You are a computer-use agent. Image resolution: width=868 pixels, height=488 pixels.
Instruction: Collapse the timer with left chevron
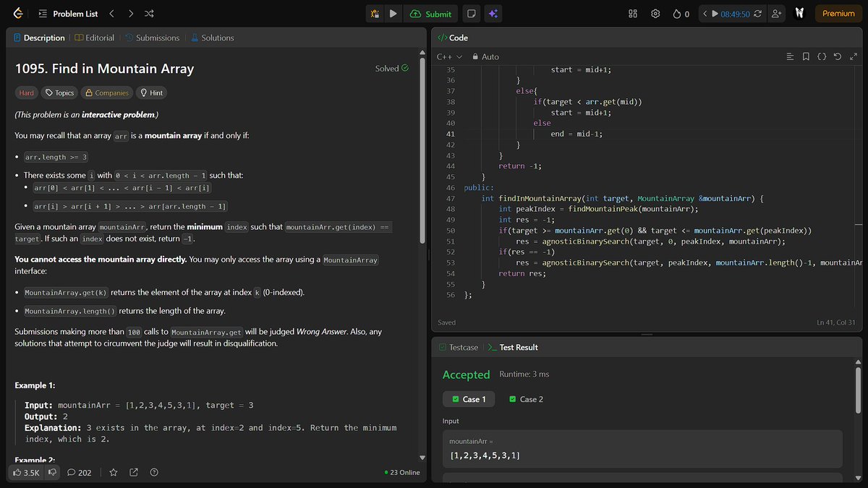(705, 14)
